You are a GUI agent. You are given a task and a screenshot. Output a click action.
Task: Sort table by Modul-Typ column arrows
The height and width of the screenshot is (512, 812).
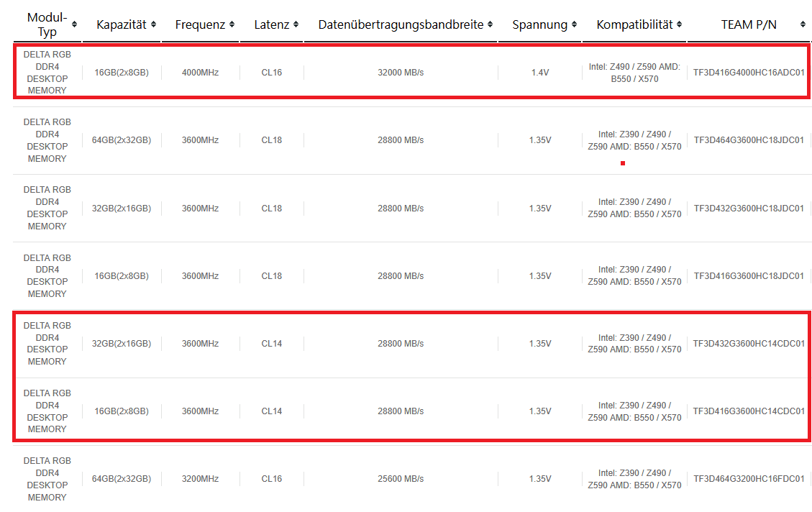[x=75, y=24]
